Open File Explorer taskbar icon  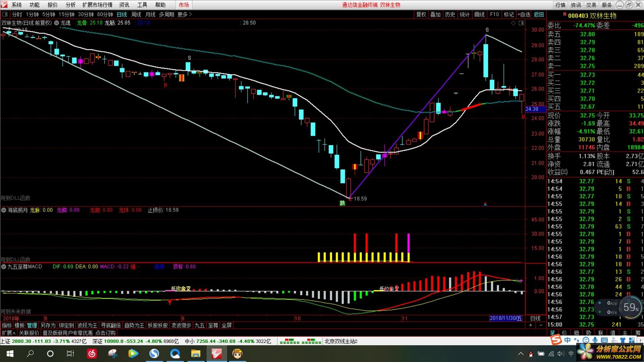(x=196, y=354)
